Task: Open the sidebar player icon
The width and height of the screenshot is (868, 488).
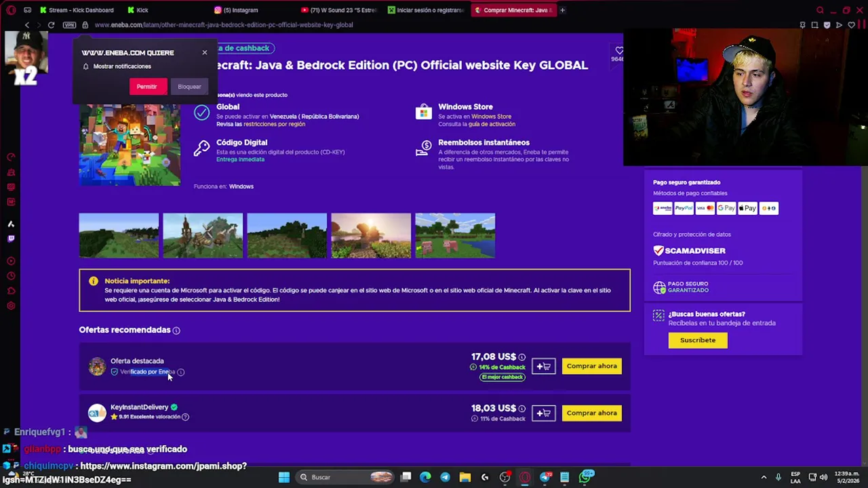Action: click(x=11, y=261)
